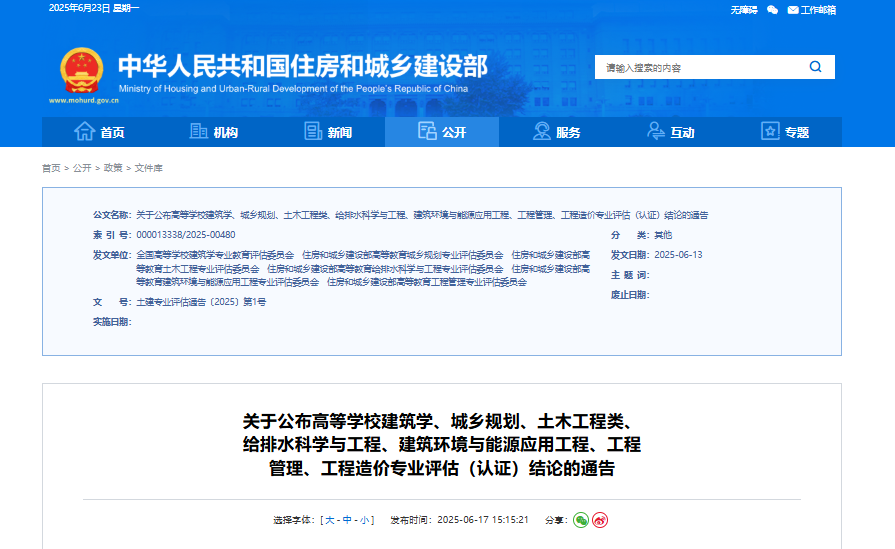
Task: Share the article via green WeChat icon
Action: [580, 520]
